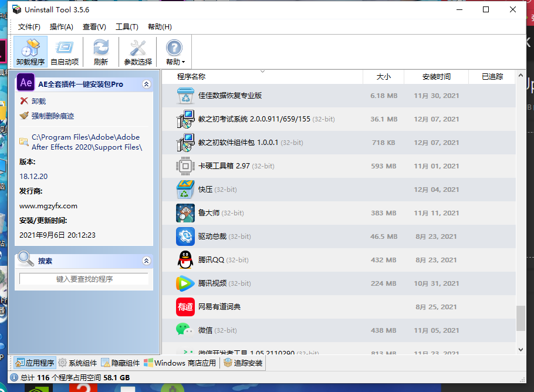Select the 网易有道词典 icon
The height and width of the screenshot is (392, 534).
pos(185,307)
